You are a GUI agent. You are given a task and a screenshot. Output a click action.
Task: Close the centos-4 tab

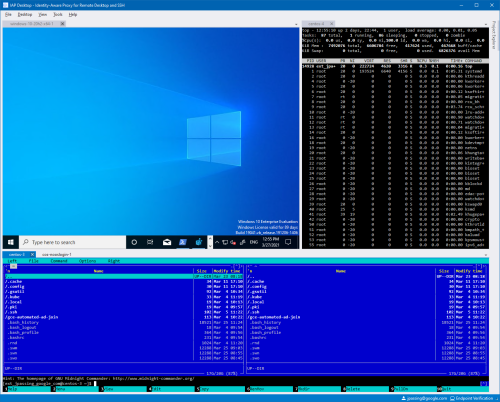tap(331, 24)
